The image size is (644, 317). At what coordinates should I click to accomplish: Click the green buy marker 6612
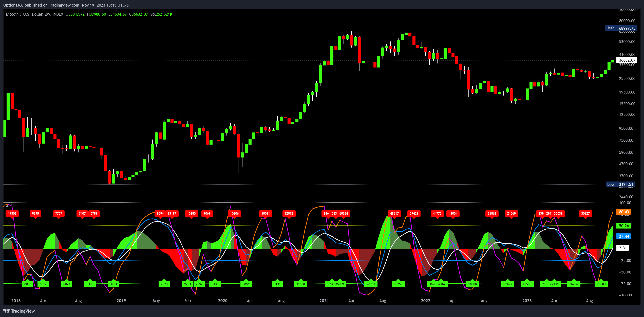coord(43,284)
